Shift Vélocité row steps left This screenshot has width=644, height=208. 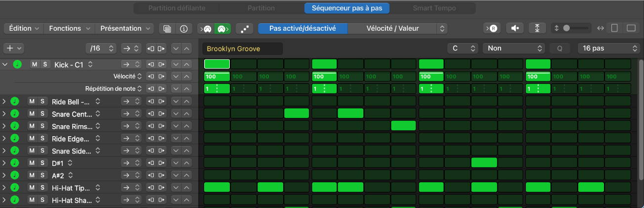[x=151, y=76]
